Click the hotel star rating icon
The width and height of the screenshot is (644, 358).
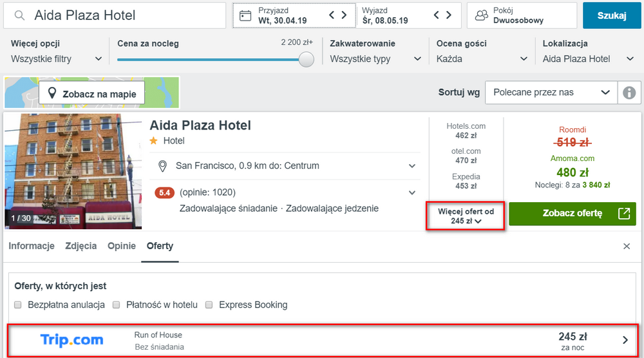[x=154, y=141]
